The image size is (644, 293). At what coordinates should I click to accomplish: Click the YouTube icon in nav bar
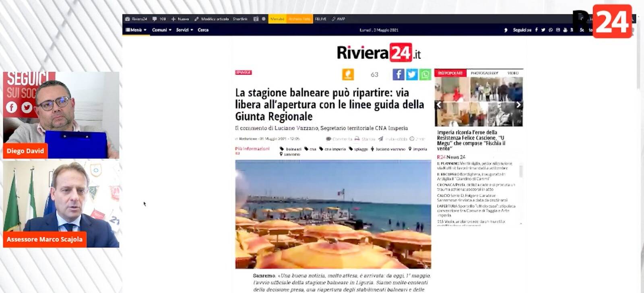pyautogui.click(x=565, y=30)
